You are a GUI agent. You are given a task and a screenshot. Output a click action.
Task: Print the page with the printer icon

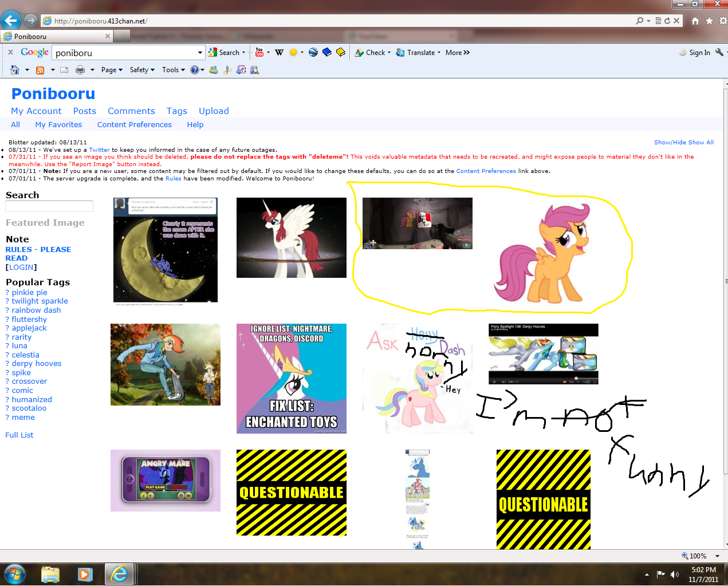(80, 70)
